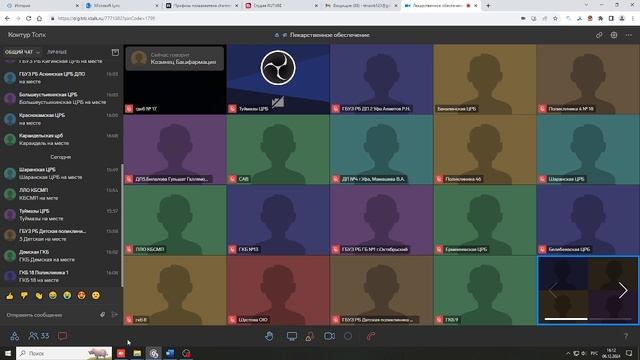The width and height of the screenshot is (640, 360).
Task: Select the САВ participant tile
Action: [x=278, y=149]
